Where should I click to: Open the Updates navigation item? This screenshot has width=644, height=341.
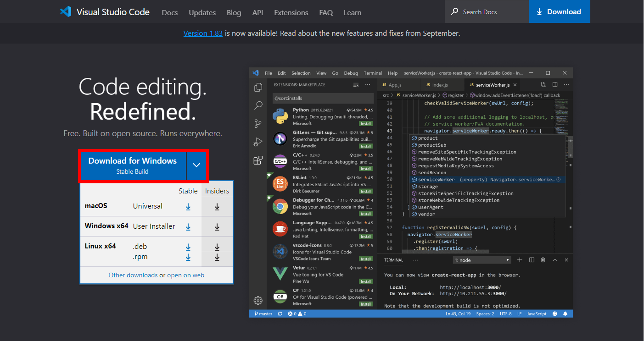[202, 12]
